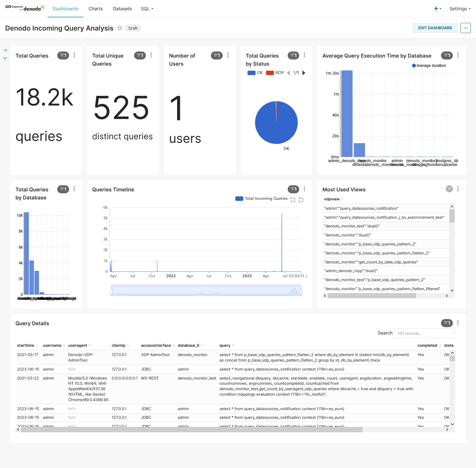Open the SQL dropdown menu
The image size is (476, 468).
click(147, 9)
